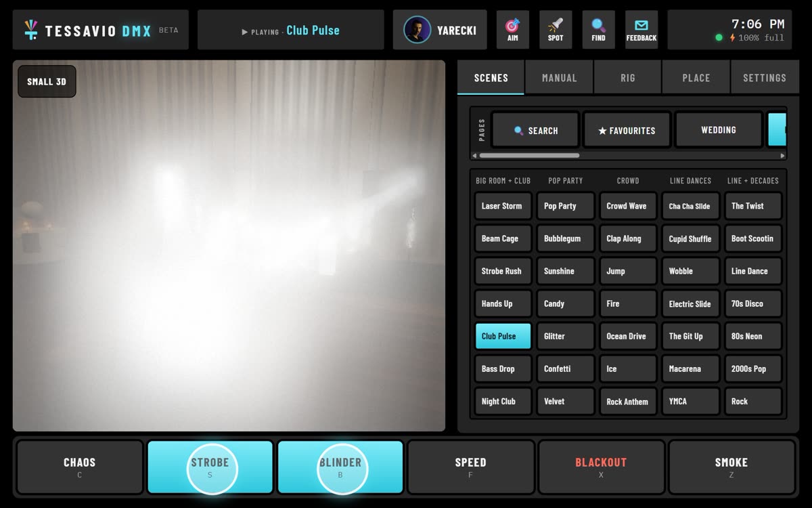Select the Cupid Shuffle scene
The image size is (812, 508).
coord(690,238)
